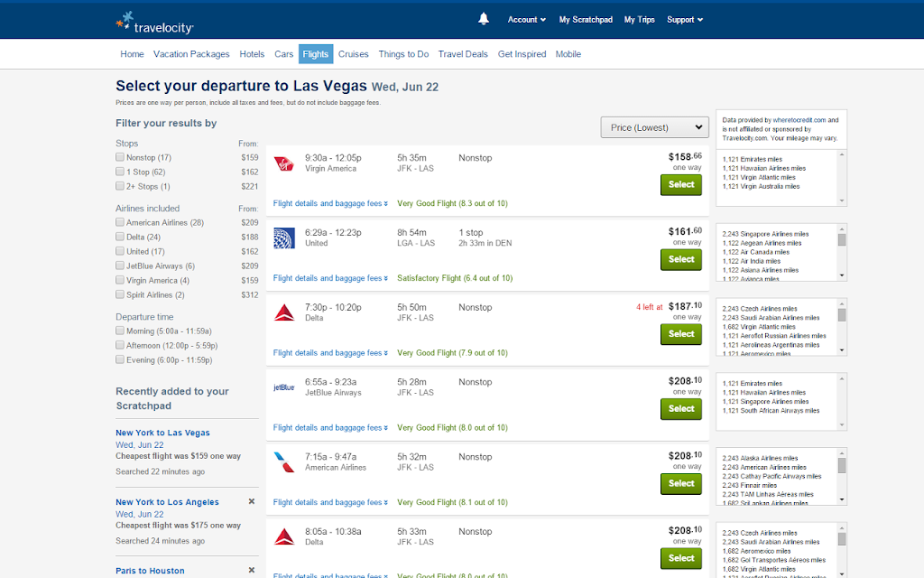924x578 pixels.
Task: Filter by United (17) checkbox
Action: 120,251
